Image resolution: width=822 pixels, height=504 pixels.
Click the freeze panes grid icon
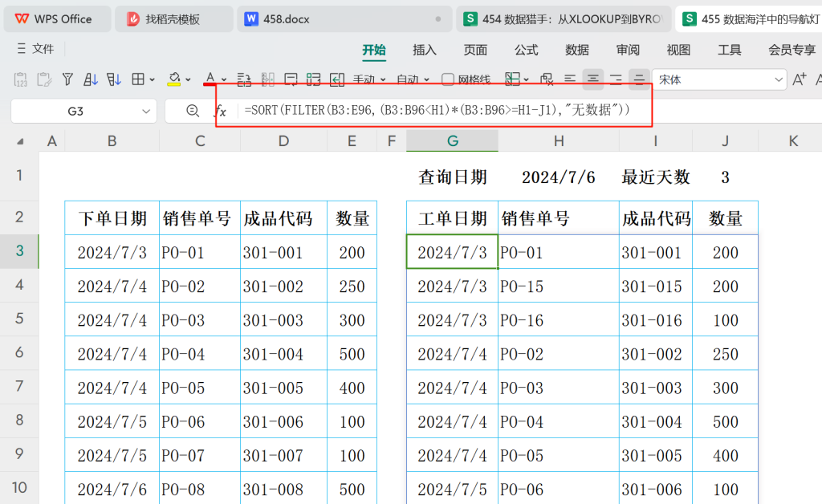[512, 79]
